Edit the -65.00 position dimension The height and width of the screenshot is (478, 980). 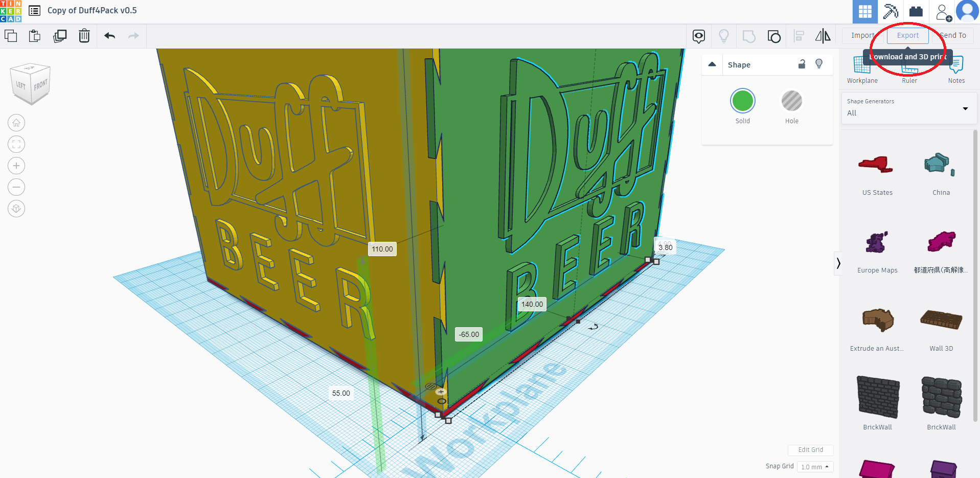(x=469, y=334)
